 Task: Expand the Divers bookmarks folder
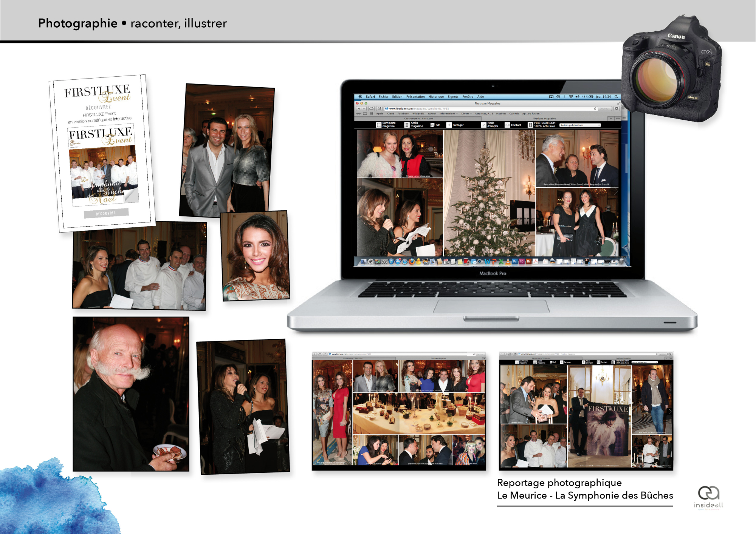coord(466,114)
